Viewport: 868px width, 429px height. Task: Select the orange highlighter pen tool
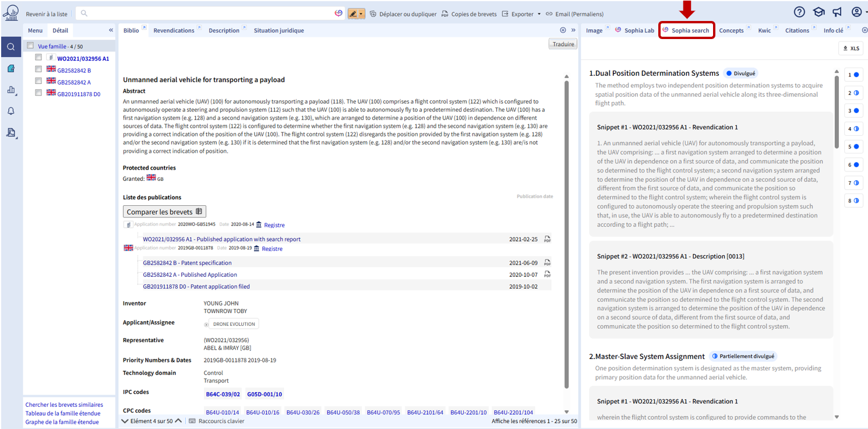pyautogui.click(x=353, y=13)
